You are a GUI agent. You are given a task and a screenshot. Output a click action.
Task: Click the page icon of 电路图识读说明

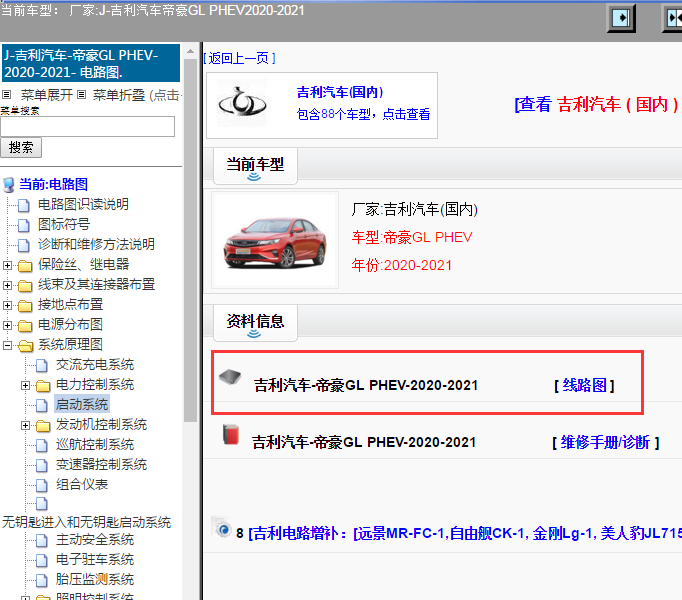coord(24,205)
